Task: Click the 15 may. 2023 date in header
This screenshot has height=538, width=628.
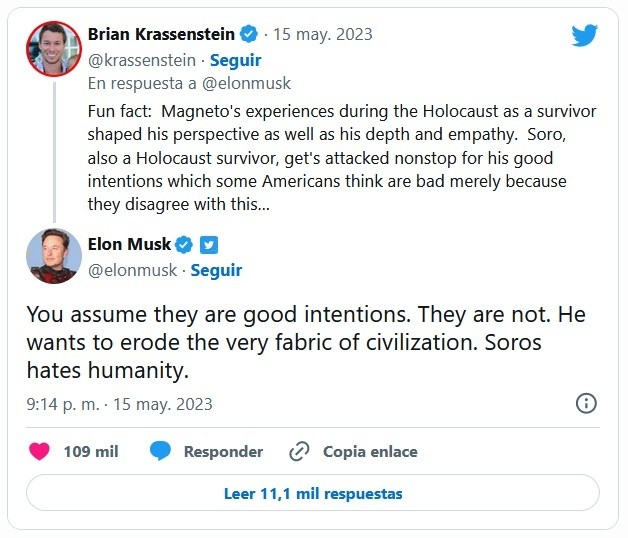Action: tap(324, 34)
